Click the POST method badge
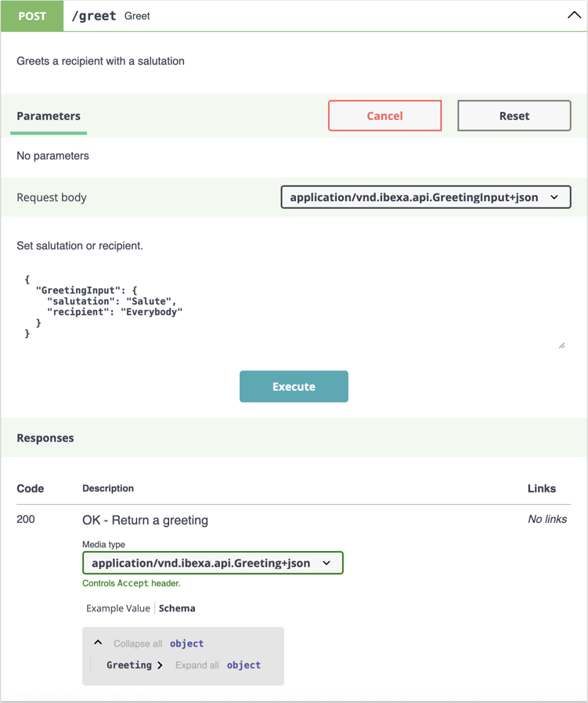Viewport: 588px width, 703px height. pos(32,16)
